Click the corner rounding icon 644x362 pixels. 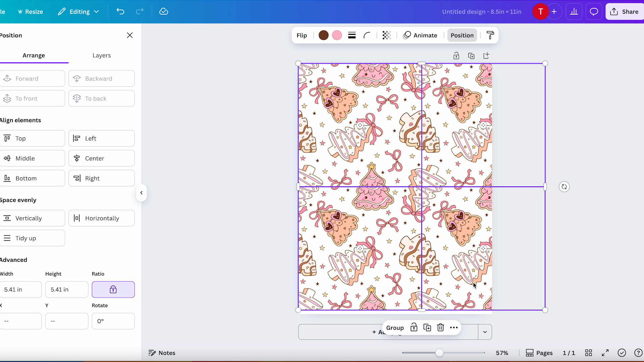[x=367, y=35]
